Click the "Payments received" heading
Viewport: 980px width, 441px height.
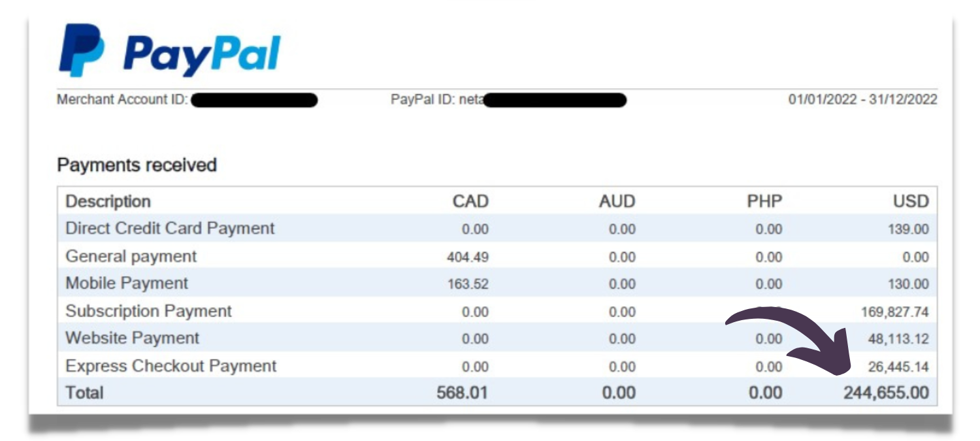(x=137, y=165)
